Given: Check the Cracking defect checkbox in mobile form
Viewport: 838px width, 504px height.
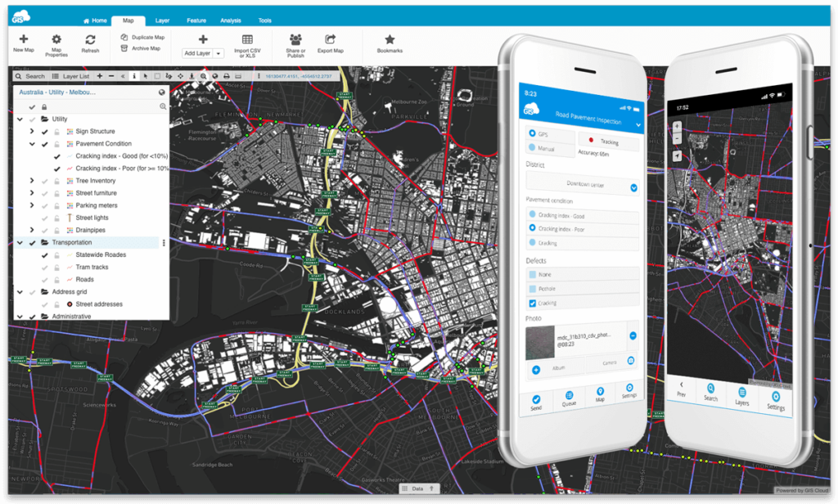Looking at the screenshot, I should click(x=533, y=301).
